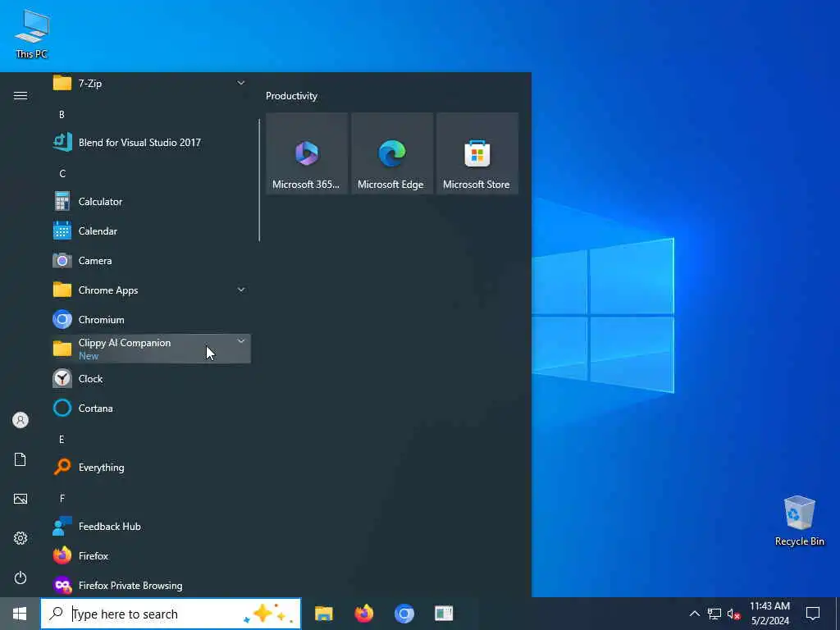This screenshot has height=630, width=840.
Task: Launch Firefox from the Start menu list
Action: click(150, 556)
